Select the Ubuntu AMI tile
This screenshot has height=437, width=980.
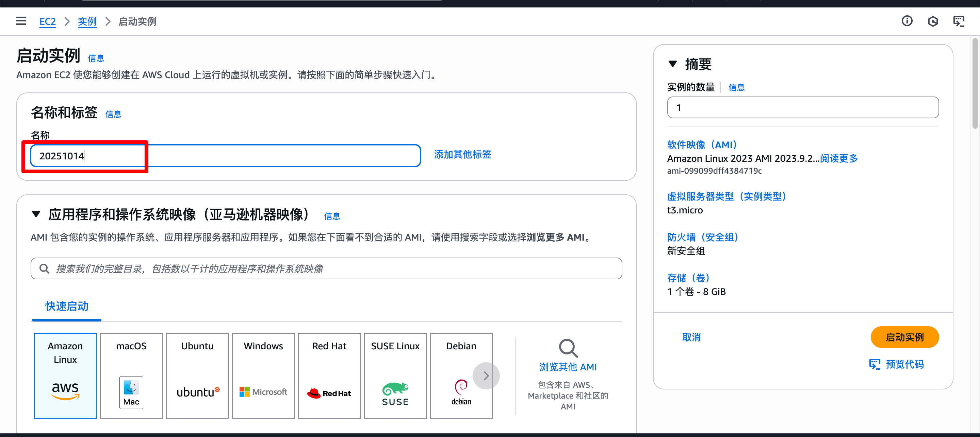pos(197,375)
